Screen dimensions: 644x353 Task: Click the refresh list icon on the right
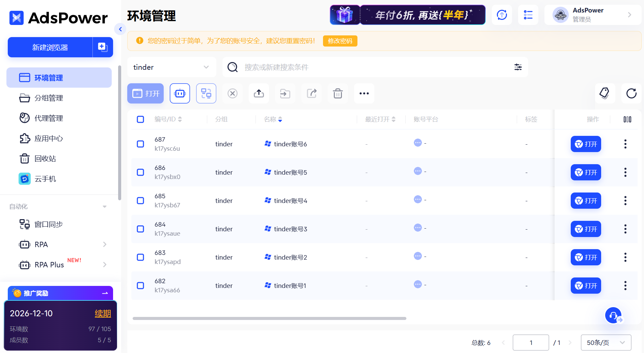[x=632, y=93]
